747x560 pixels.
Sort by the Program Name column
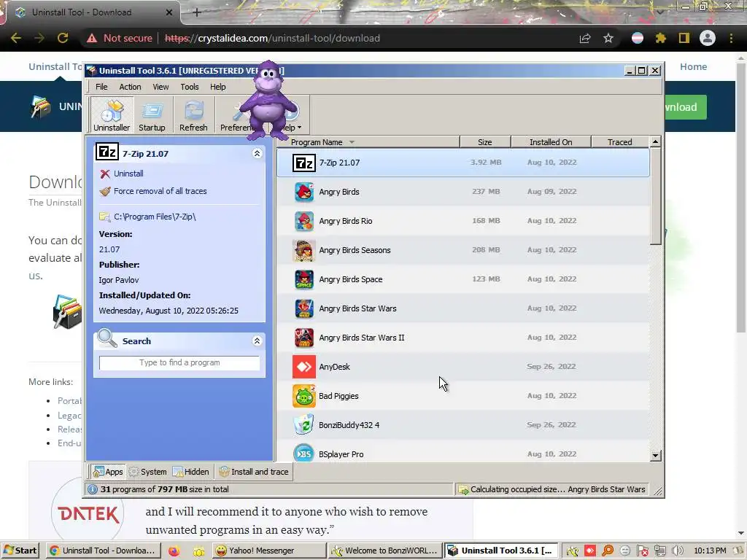pos(368,142)
